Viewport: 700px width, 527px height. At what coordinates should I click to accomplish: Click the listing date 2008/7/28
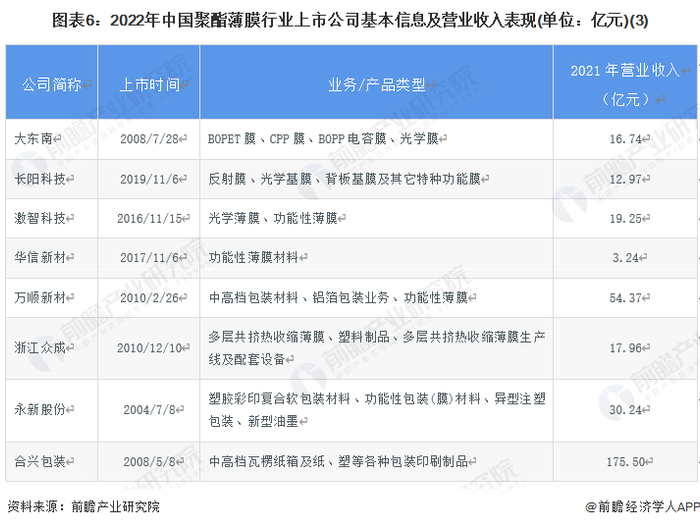(149, 139)
